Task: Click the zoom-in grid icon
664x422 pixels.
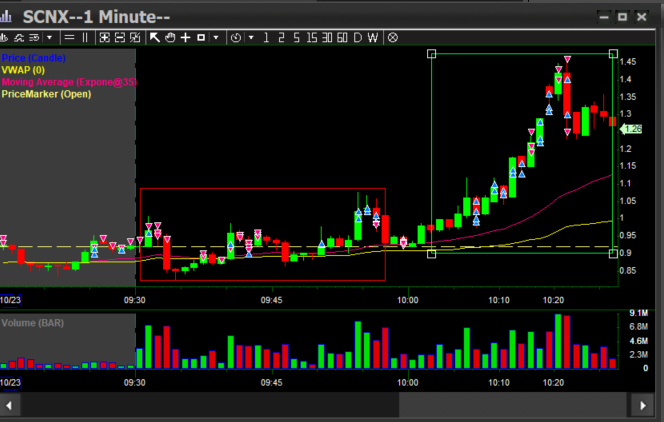Action: [104, 38]
